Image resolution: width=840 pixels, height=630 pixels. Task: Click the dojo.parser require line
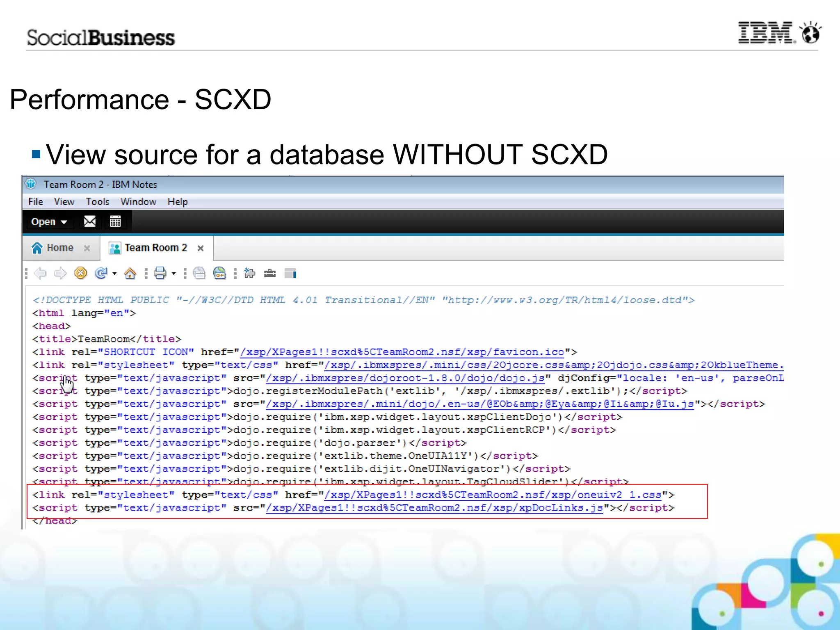coord(249,443)
